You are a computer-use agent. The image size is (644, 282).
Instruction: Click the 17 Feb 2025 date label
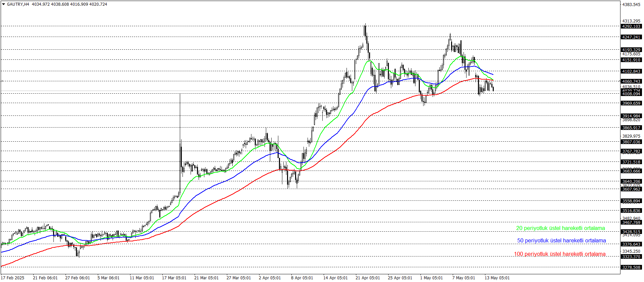[x=12, y=278]
